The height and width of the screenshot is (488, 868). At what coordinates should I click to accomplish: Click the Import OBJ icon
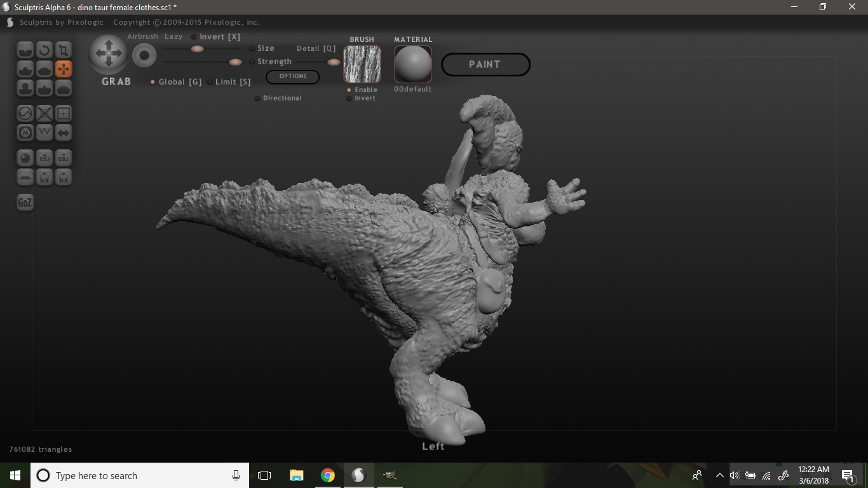tap(44, 158)
